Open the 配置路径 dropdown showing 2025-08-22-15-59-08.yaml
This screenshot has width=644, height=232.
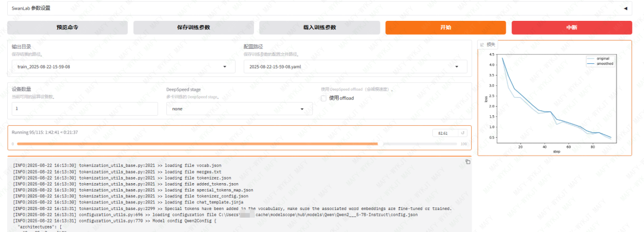tap(355, 67)
